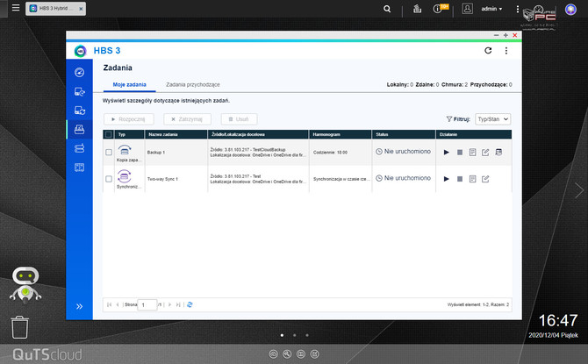Stop the Backup 1 job
This screenshot has width=588, height=364.
460,153
